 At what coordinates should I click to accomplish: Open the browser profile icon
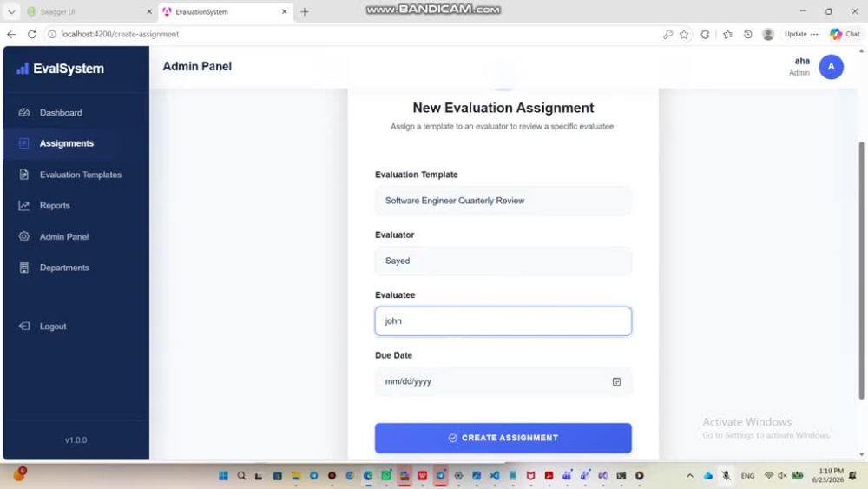(x=768, y=35)
